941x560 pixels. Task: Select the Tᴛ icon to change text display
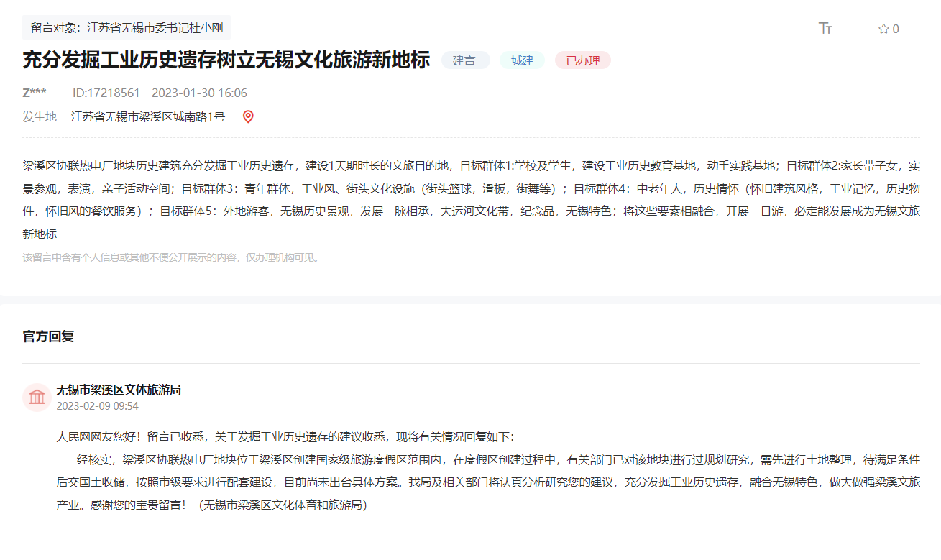coord(825,27)
